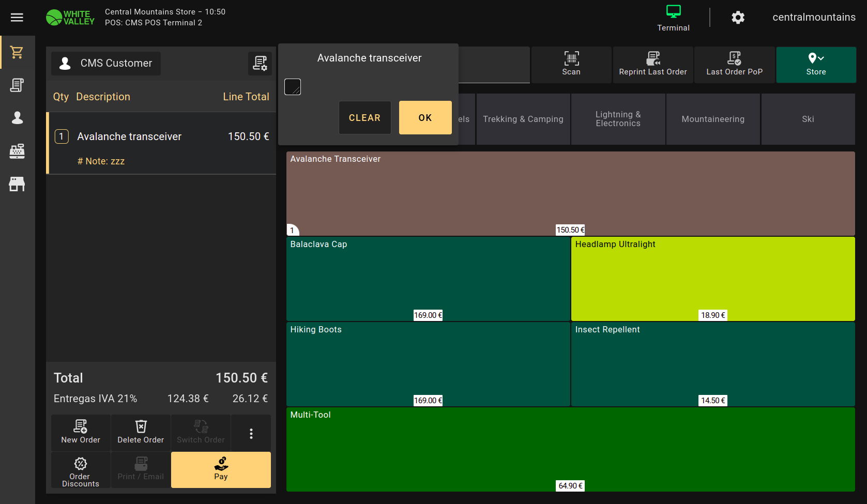Click the yellow Pay button
The height and width of the screenshot is (504, 867).
221,469
